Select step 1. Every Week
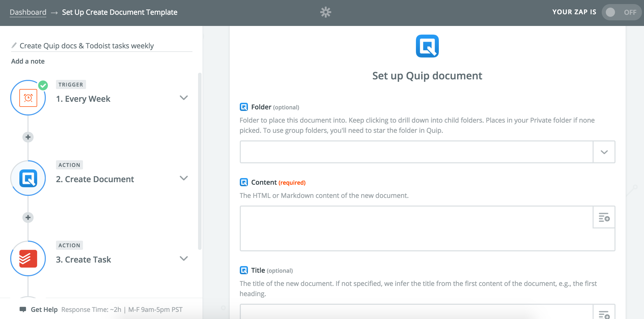This screenshot has width=644, height=319. 83,99
